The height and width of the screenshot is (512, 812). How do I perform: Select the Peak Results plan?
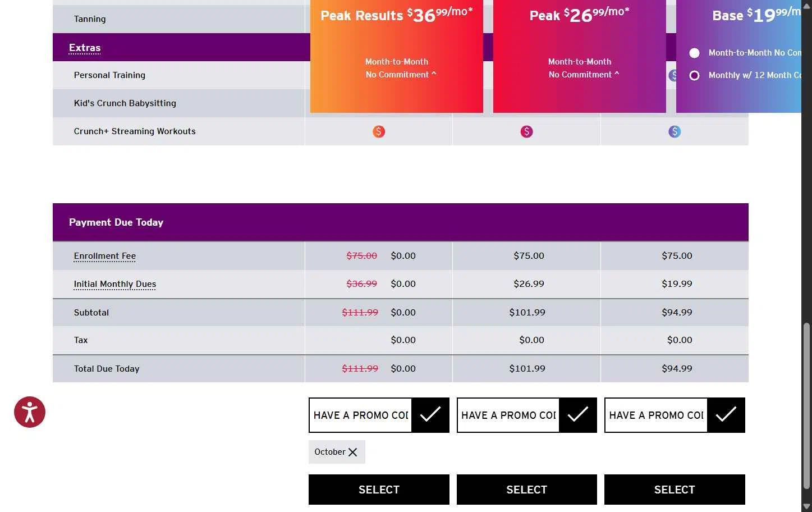[379, 490]
